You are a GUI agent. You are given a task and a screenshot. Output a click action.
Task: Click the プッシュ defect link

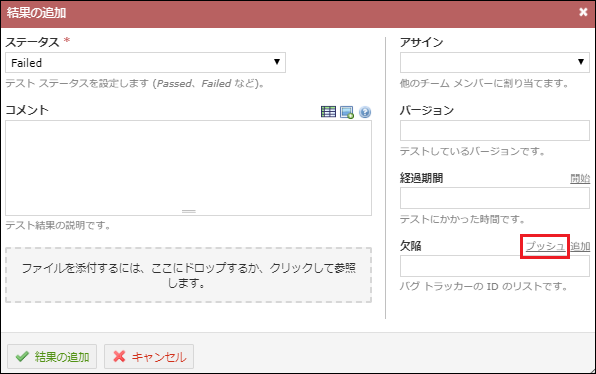[x=545, y=246]
